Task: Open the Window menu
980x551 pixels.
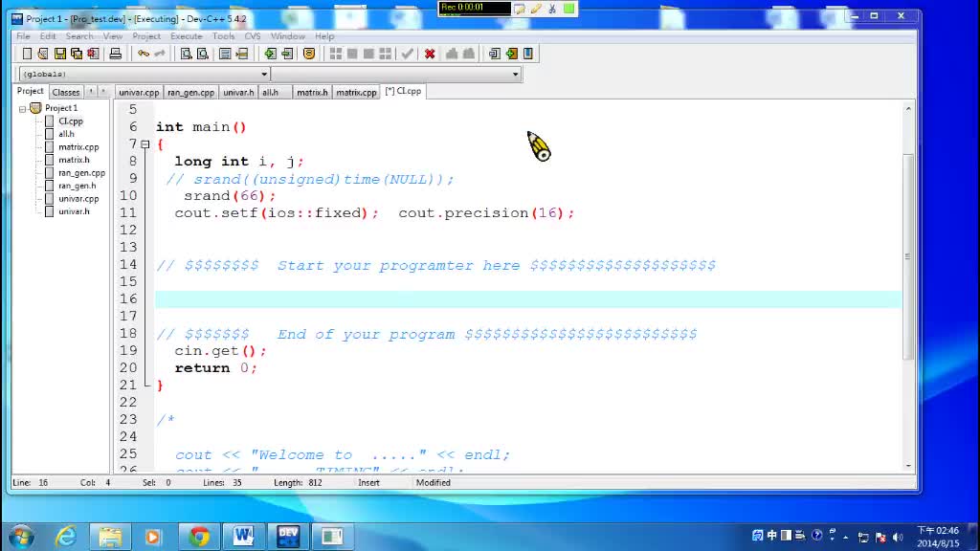Action: click(x=287, y=36)
